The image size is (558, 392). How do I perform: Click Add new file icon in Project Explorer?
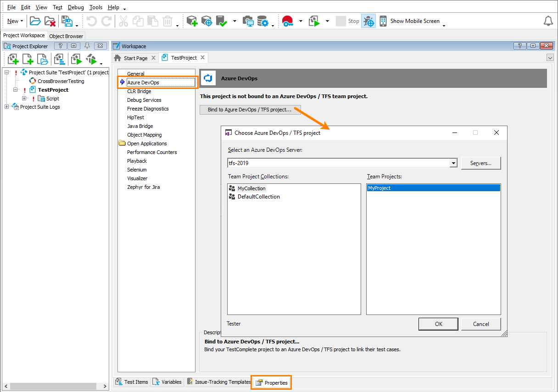(28, 59)
